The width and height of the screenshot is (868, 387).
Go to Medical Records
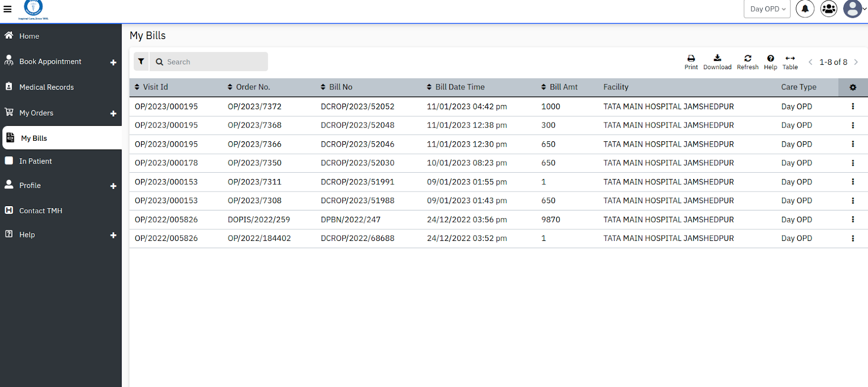coord(46,87)
